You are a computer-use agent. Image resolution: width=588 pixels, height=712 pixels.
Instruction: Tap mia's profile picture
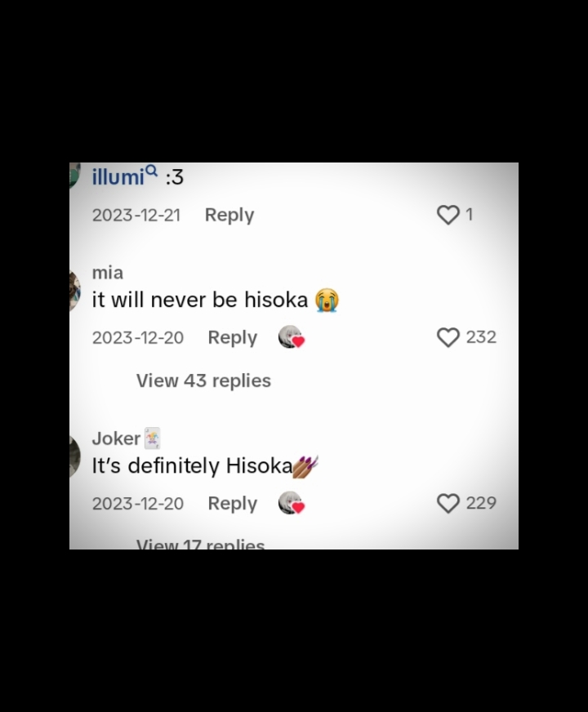[x=75, y=290]
